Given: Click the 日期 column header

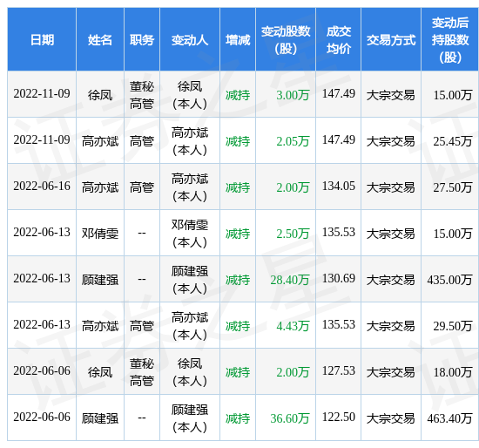Looking at the screenshot, I should click(x=42, y=40).
